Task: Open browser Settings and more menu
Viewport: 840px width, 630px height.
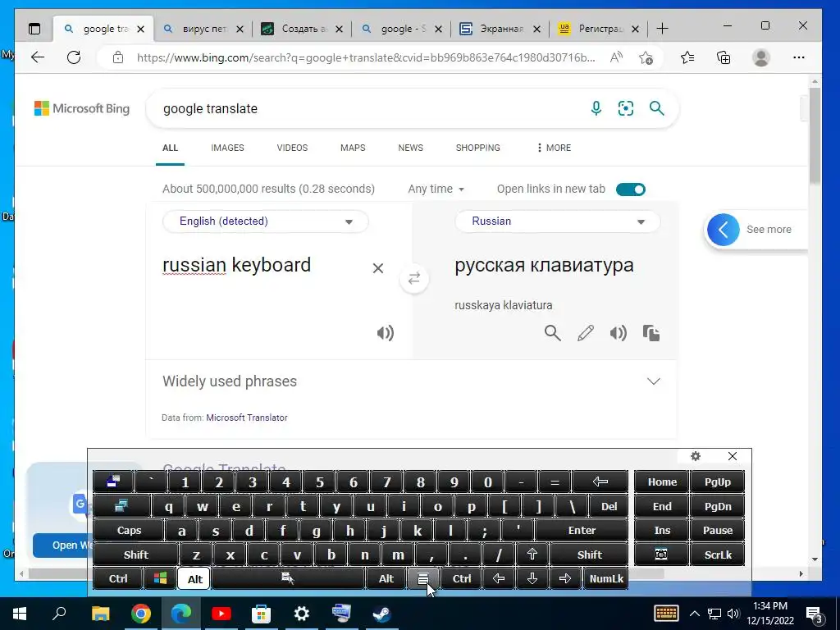Action: coord(799,57)
